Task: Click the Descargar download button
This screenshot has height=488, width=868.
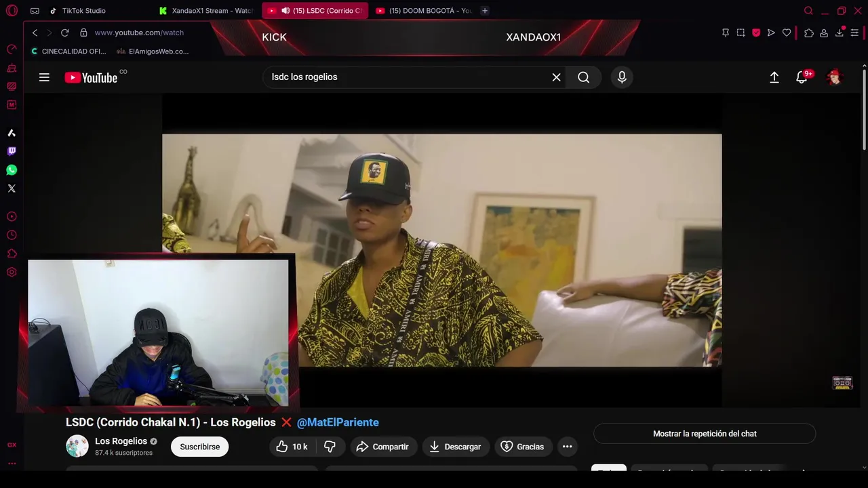Action: (456, 447)
